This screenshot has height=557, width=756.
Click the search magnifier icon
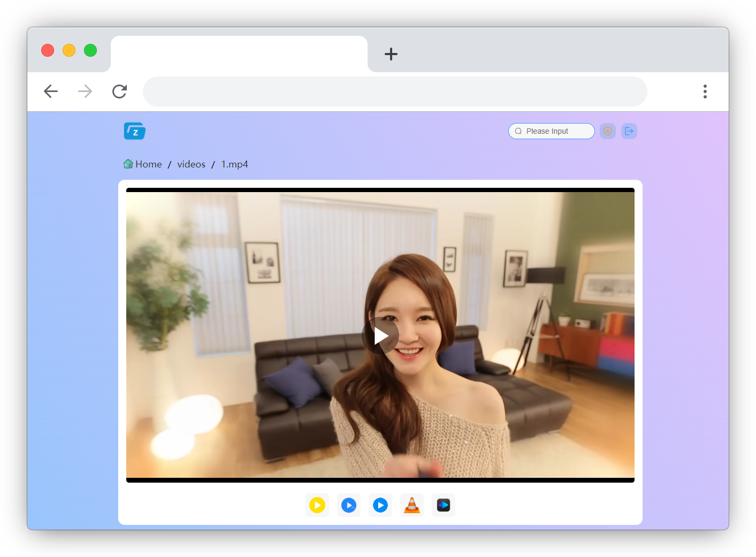point(518,131)
